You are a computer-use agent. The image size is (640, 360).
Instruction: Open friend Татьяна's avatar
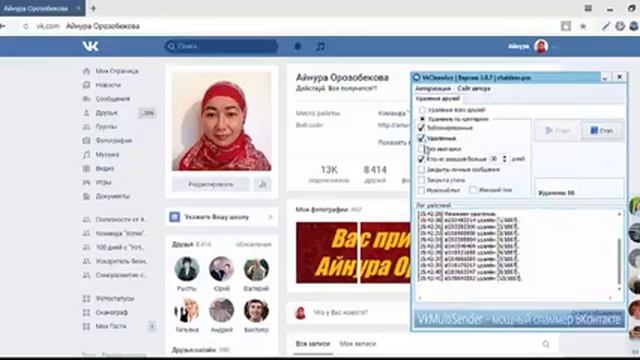point(187,310)
